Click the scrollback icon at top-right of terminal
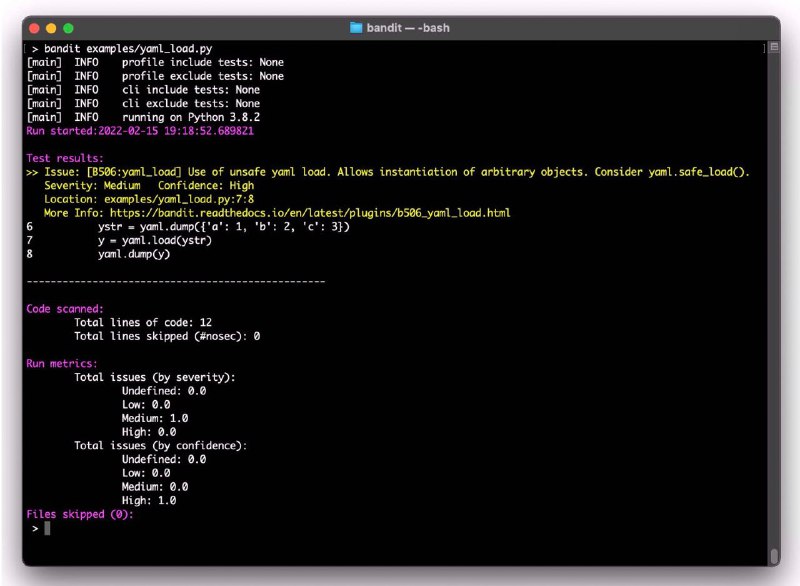This screenshot has width=800, height=586. 774,47
